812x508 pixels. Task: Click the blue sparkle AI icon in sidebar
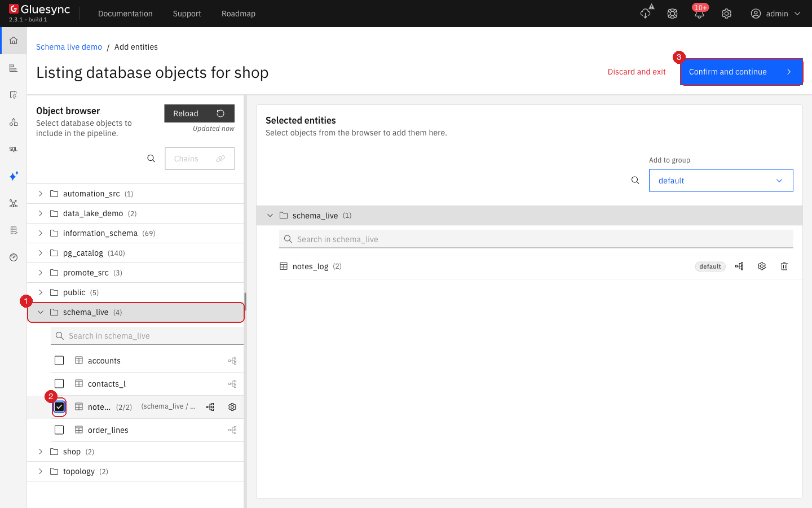coord(14,176)
